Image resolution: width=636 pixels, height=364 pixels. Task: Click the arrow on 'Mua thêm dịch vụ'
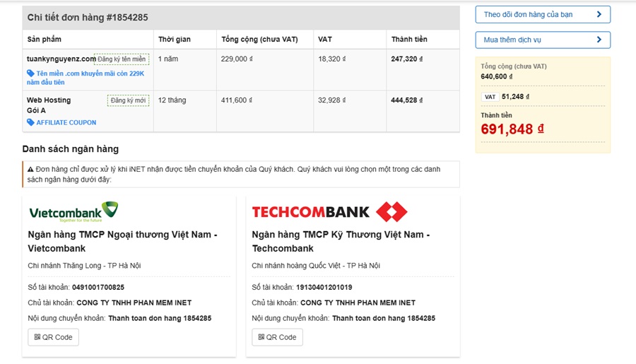599,40
